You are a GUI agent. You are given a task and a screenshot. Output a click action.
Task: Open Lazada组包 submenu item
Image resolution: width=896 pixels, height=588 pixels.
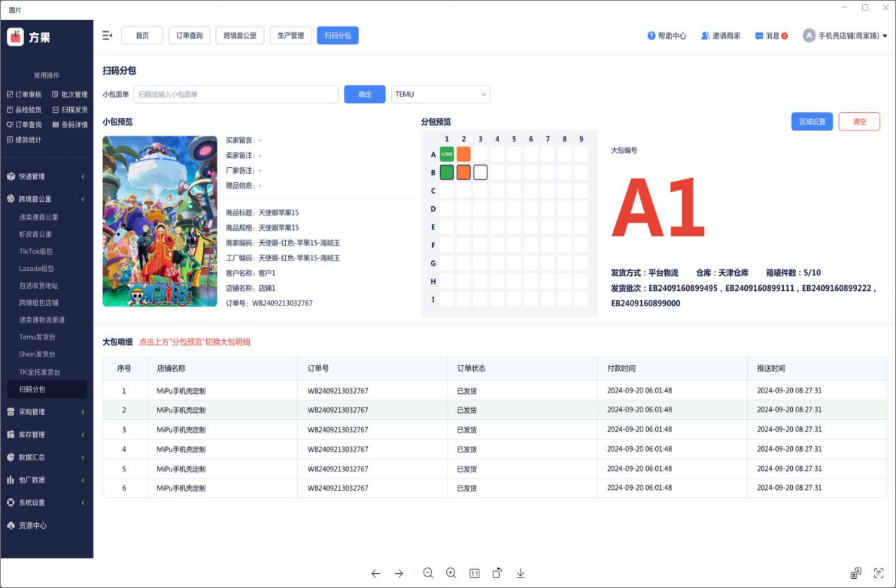37,268
